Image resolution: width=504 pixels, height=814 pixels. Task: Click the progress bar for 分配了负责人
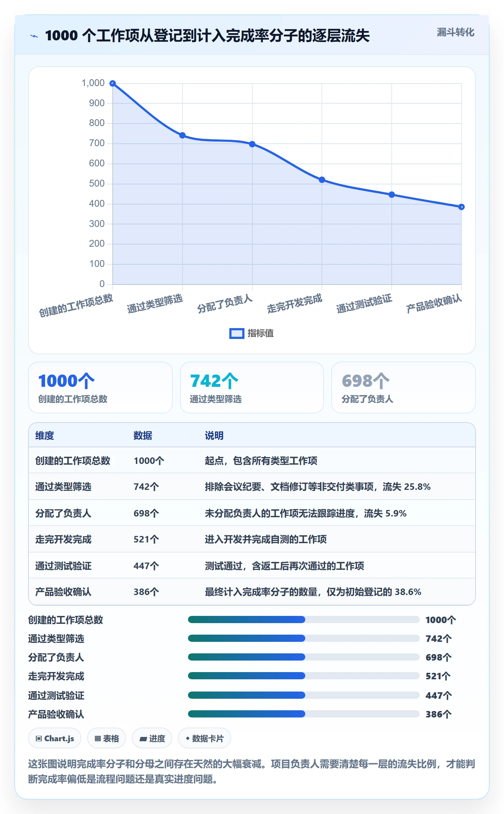tap(303, 657)
